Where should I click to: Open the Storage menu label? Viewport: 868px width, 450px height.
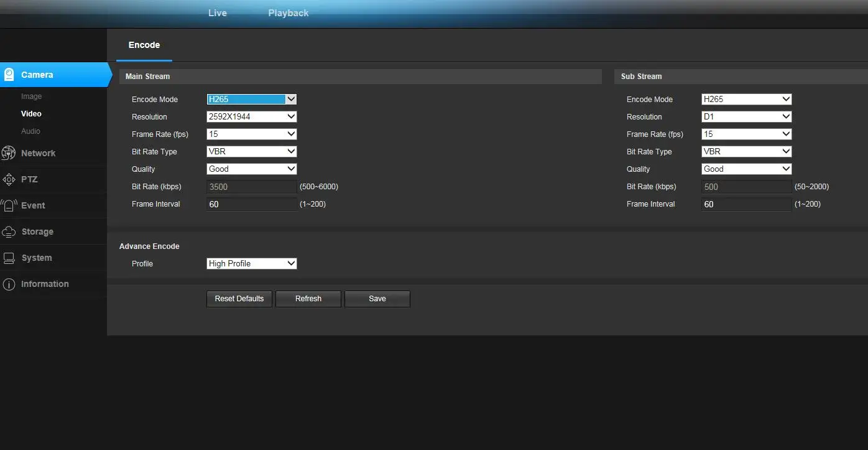pos(37,232)
